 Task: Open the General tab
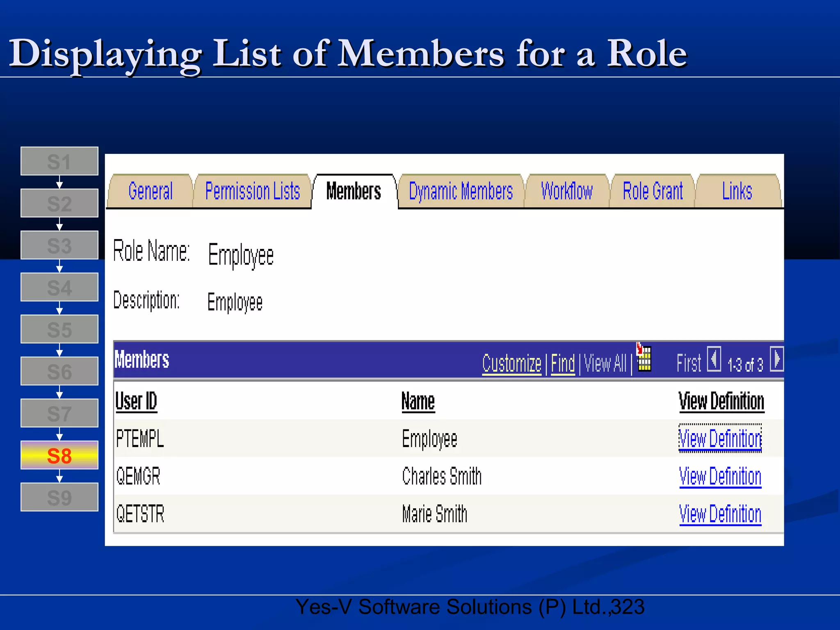click(x=150, y=191)
